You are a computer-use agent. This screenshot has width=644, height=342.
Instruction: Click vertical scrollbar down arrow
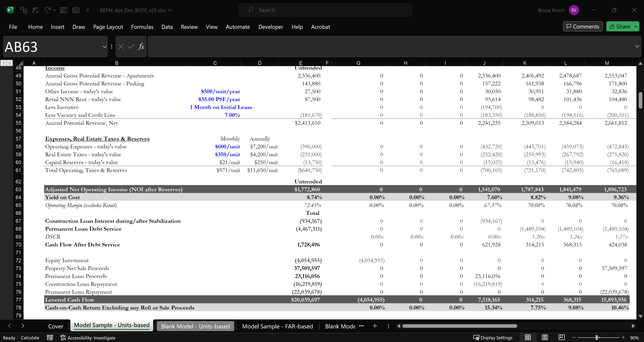point(640,316)
